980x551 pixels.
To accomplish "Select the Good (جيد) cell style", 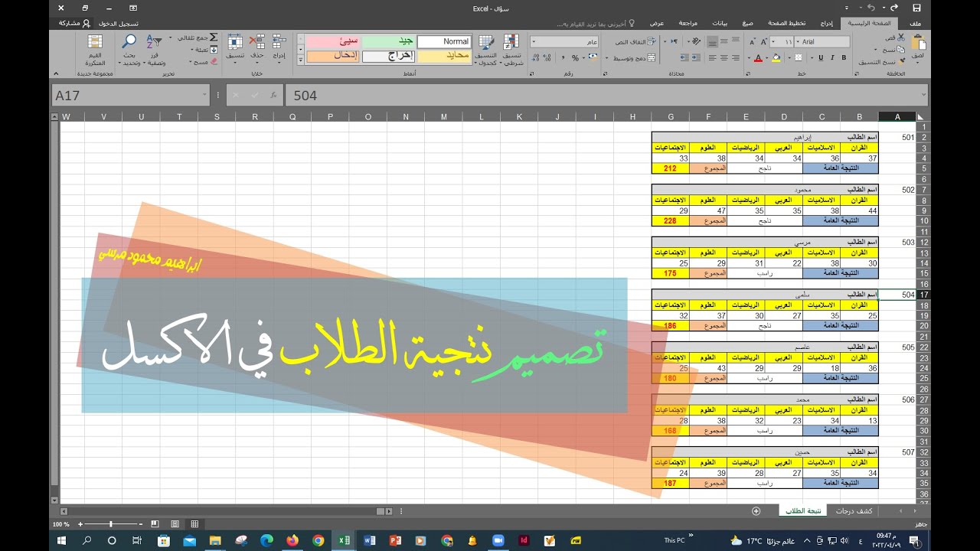I will [389, 41].
